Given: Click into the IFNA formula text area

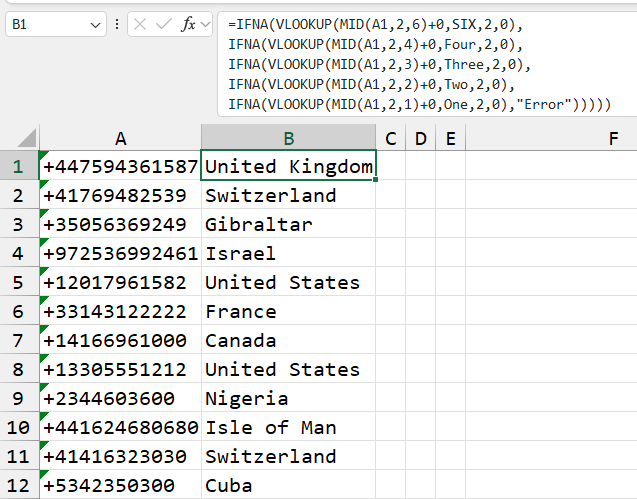Looking at the screenshot, I should 420,62.
